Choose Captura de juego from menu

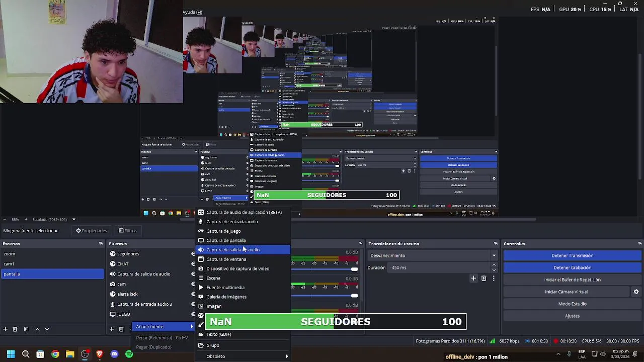point(243,231)
